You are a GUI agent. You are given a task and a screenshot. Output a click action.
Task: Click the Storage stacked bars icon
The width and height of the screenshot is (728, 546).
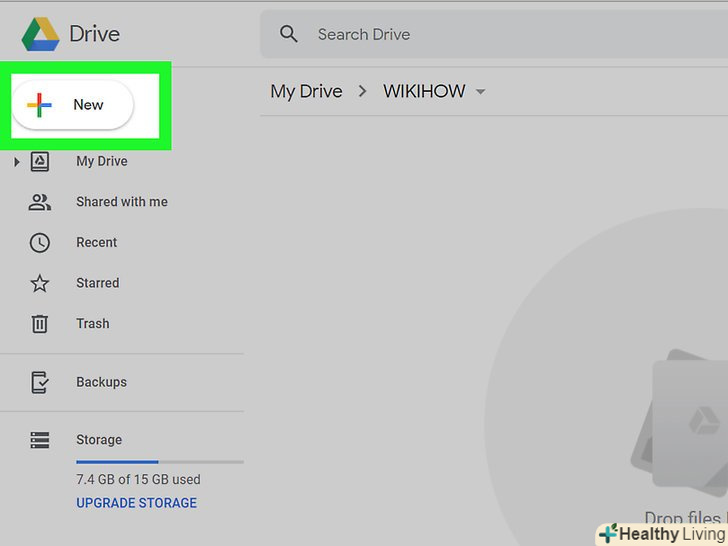(x=39, y=440)
